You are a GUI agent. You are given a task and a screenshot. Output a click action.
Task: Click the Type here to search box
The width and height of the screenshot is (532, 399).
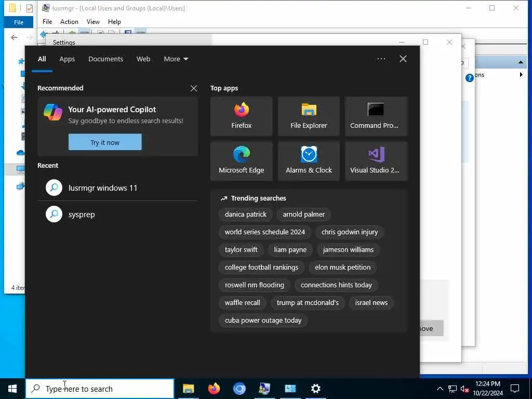(x=100, y=389)
